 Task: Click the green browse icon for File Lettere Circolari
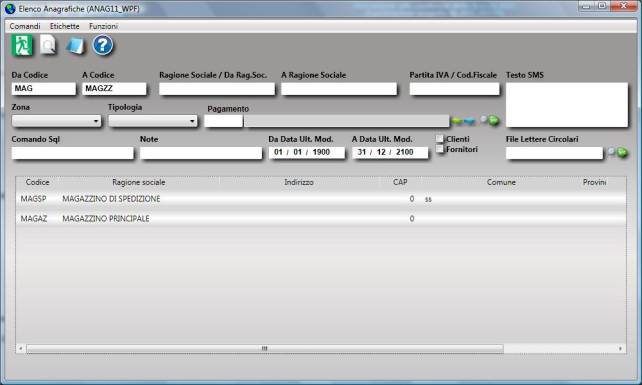click(x=618, y=153)
